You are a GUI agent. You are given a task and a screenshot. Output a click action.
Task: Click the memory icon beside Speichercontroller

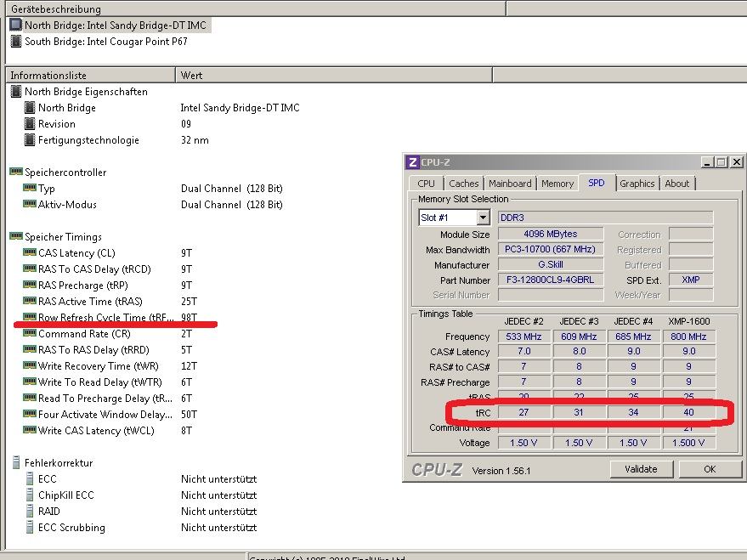tap(15, 172)
